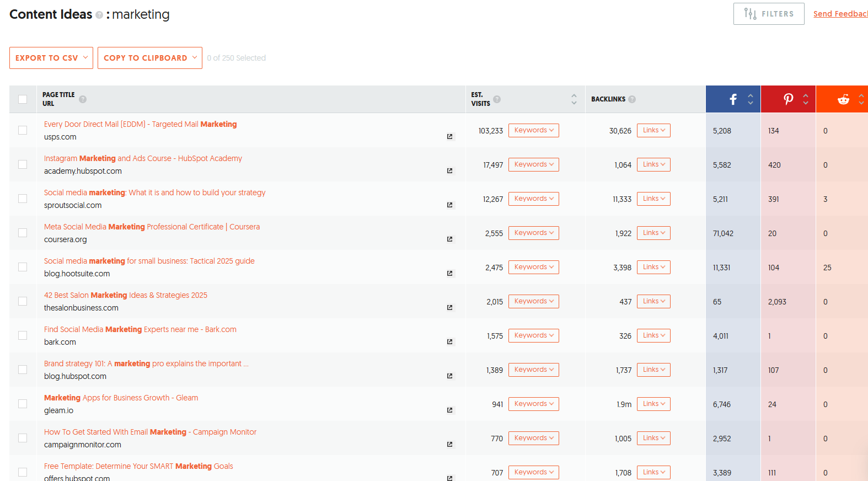Screen dimensions: 868x481
Task: Expand the Copy to Clipboard dropdown
Action: (150, 58)
